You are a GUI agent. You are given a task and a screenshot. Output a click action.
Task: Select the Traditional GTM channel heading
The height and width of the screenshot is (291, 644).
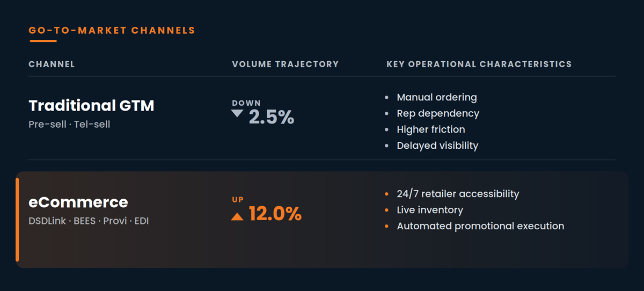tap(91, 106)
